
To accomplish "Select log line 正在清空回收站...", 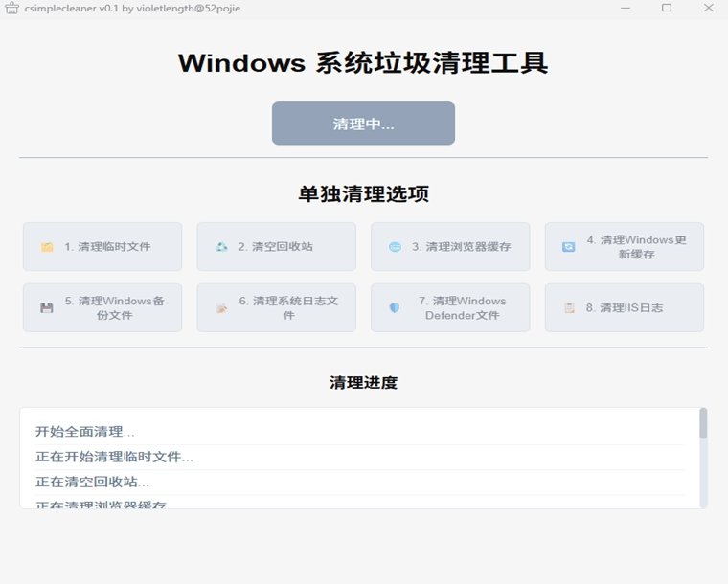I will [x=92, y=482].
